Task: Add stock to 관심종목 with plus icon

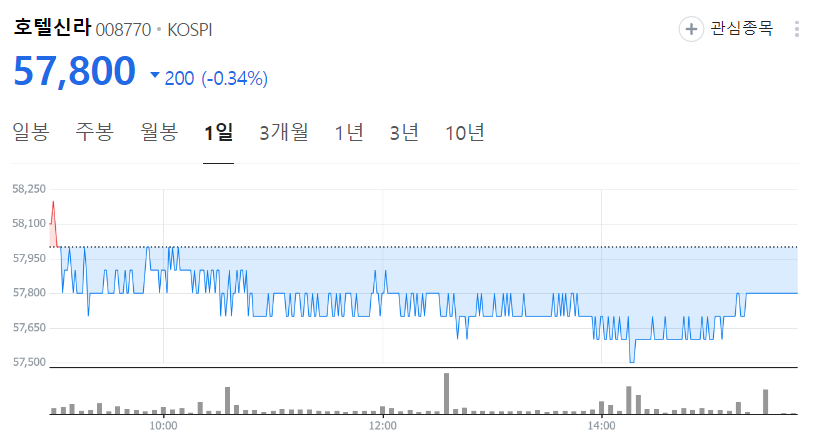Action: 691,29
